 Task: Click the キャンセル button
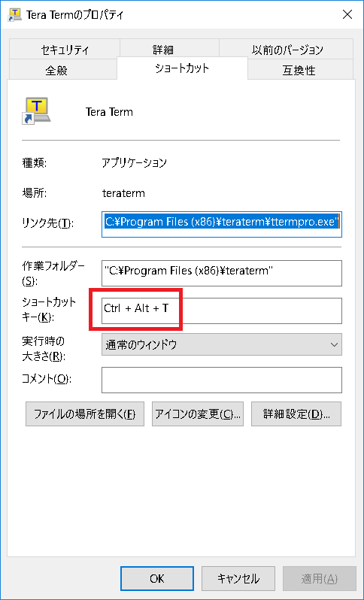[x=238, y=579]
